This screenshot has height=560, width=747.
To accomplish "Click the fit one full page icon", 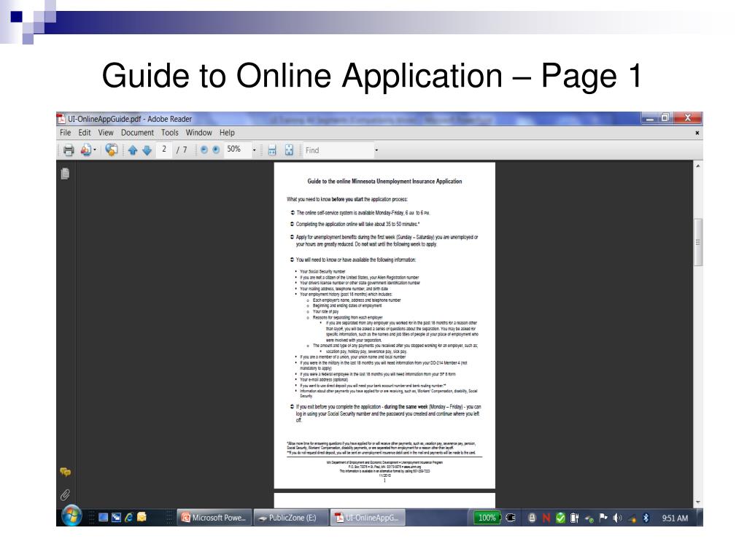I will [x=289, y=150].
